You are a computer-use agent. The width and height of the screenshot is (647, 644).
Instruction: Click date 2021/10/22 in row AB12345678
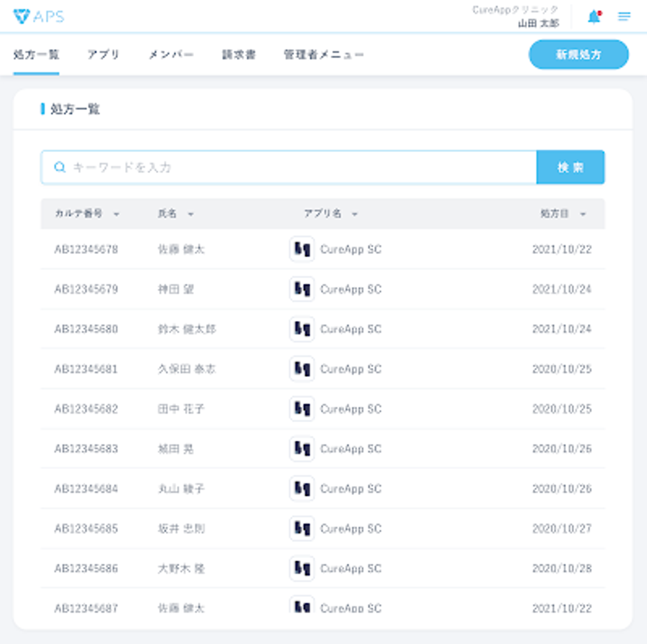point(562,249)
